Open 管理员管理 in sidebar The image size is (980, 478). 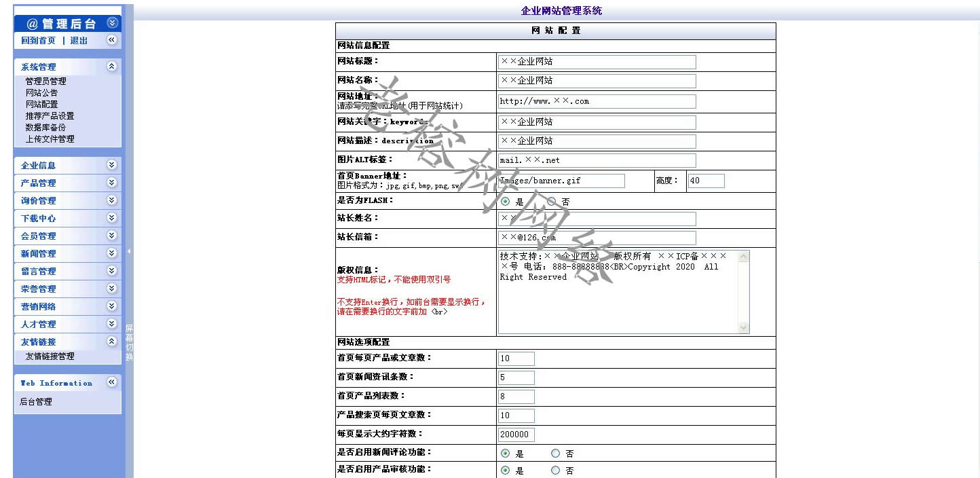click(45, 81)
